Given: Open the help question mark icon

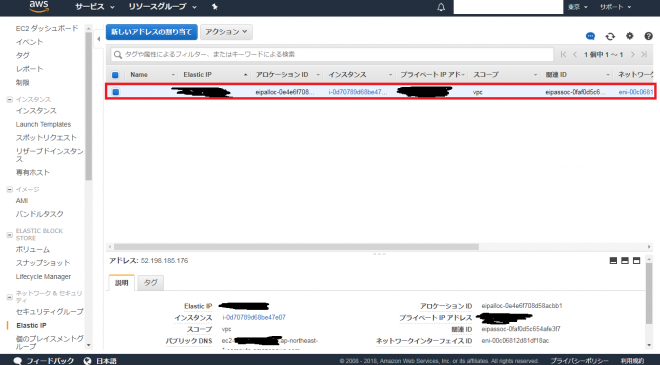Looking at the screenshot, I should (x=648, y=36).
